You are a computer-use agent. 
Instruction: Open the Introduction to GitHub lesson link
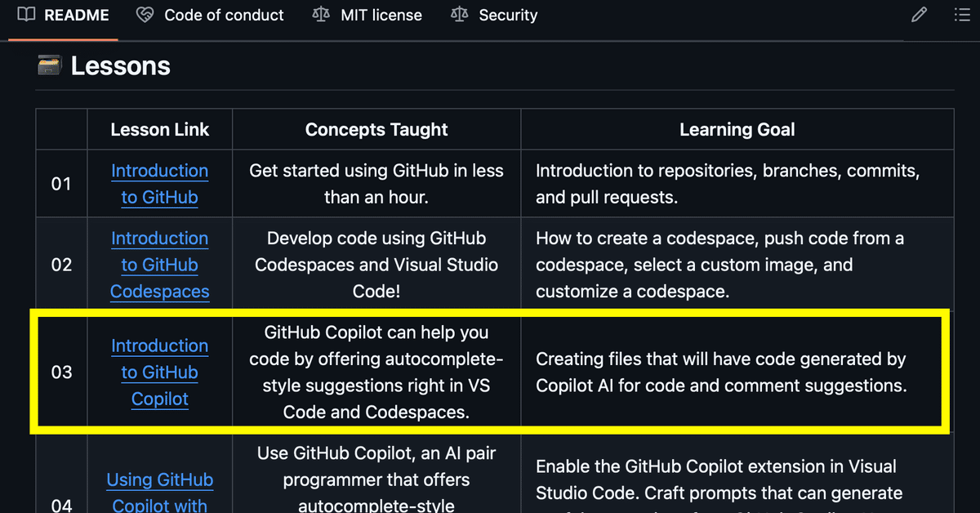160,184
